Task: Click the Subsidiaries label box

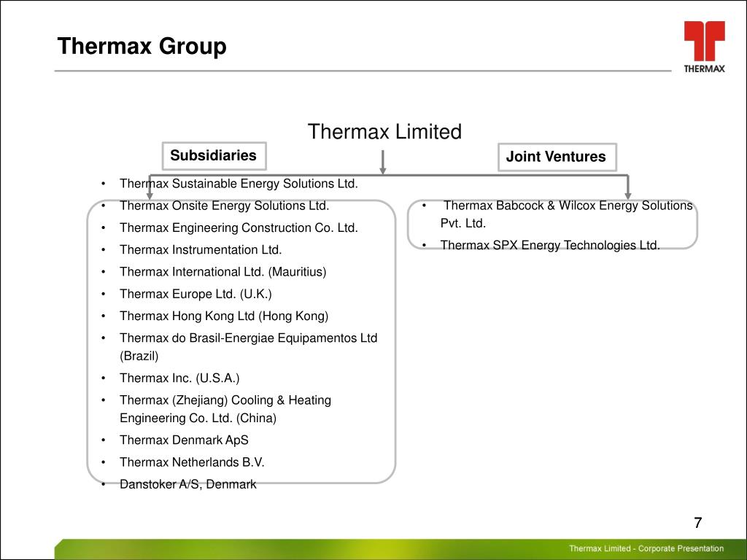Action: (x=214, y=155)
